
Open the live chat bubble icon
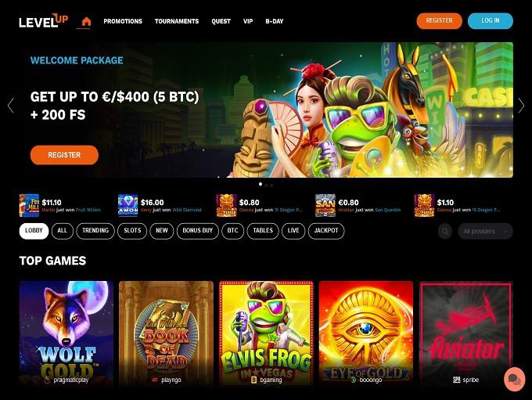click(514, 380)
